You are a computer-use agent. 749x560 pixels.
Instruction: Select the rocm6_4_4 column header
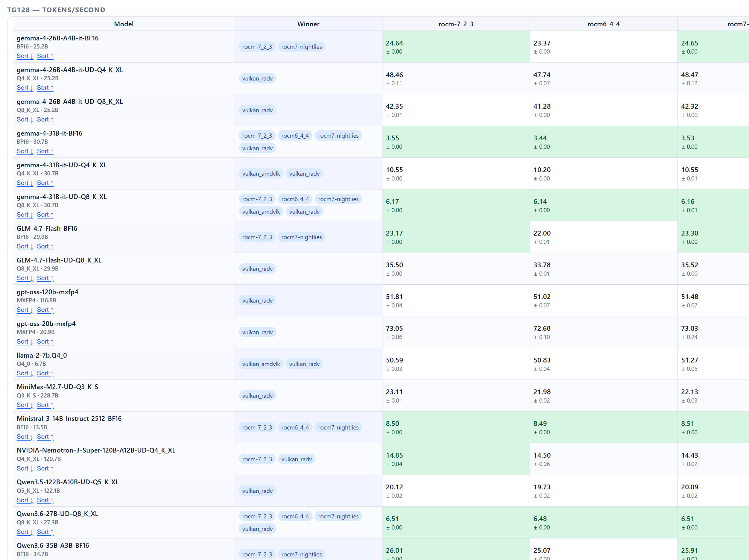click(x=604, y=24)
